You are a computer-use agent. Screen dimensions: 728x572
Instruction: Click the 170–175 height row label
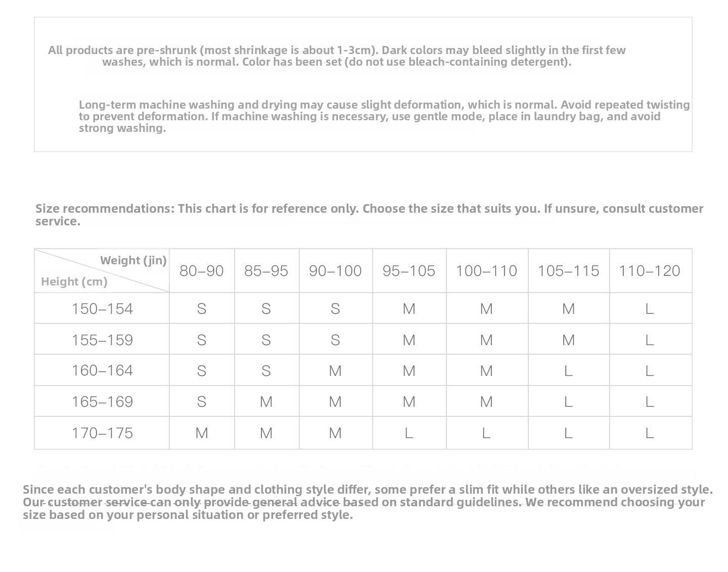point(102,433)
